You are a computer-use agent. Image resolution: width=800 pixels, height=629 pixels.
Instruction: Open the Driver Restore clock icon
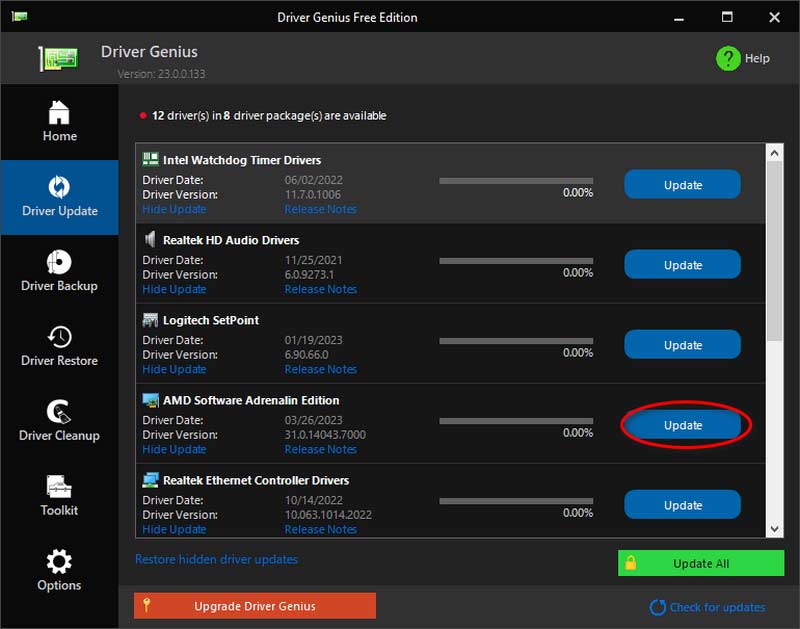[59, 337]
